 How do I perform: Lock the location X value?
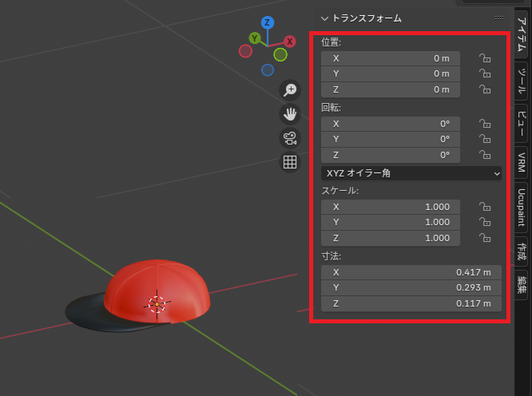485,58
